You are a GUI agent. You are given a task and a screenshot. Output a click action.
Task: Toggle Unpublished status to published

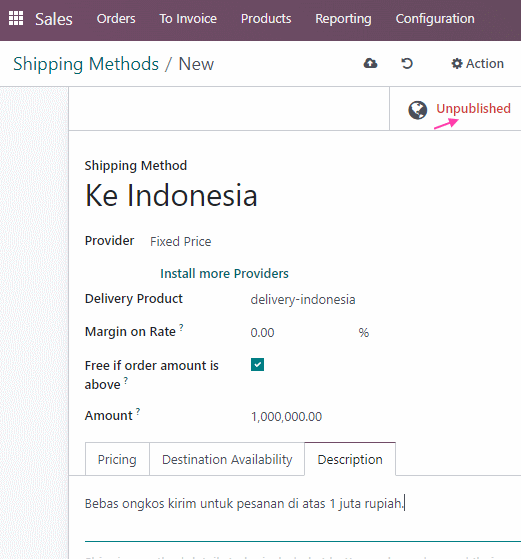473,108
